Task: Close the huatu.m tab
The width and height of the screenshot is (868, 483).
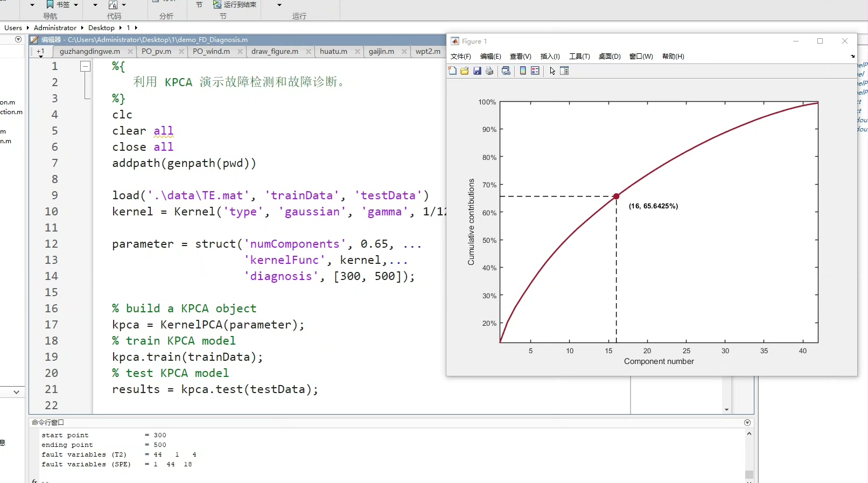Action: tap(357, 52)
